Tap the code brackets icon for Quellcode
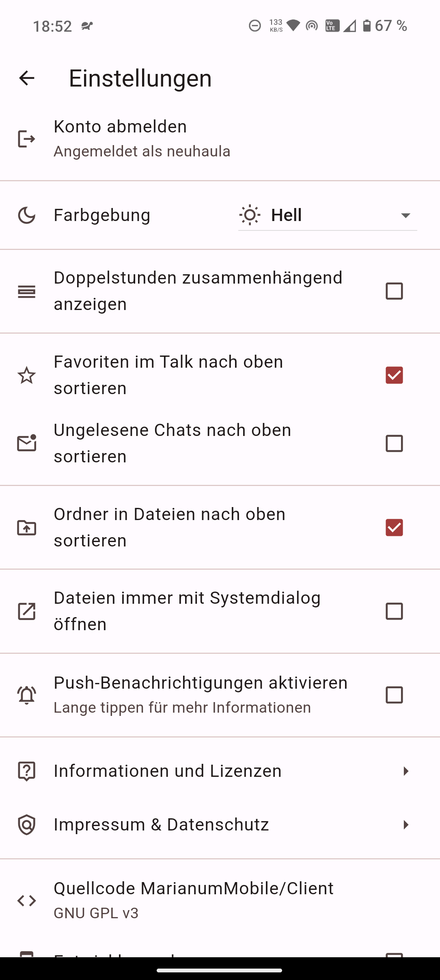Viewport: 440px width, 980px height. pos(27,901)
